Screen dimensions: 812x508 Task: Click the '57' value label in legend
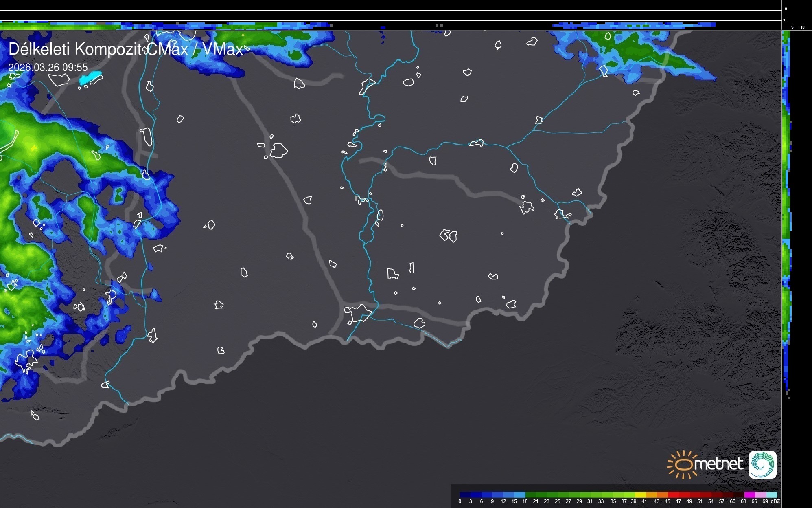coord(722,501)
